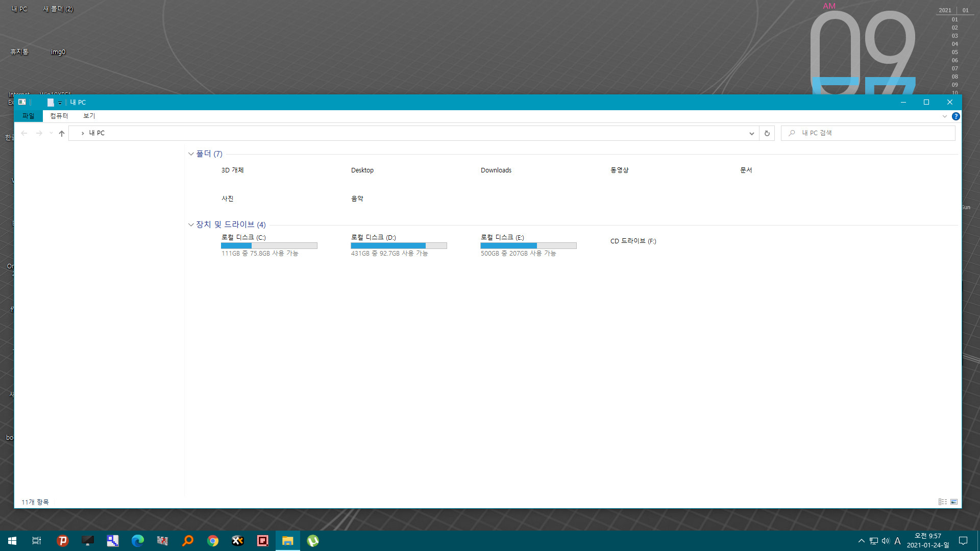Open the brick wall icon app on taskbar

click(162, 541)
